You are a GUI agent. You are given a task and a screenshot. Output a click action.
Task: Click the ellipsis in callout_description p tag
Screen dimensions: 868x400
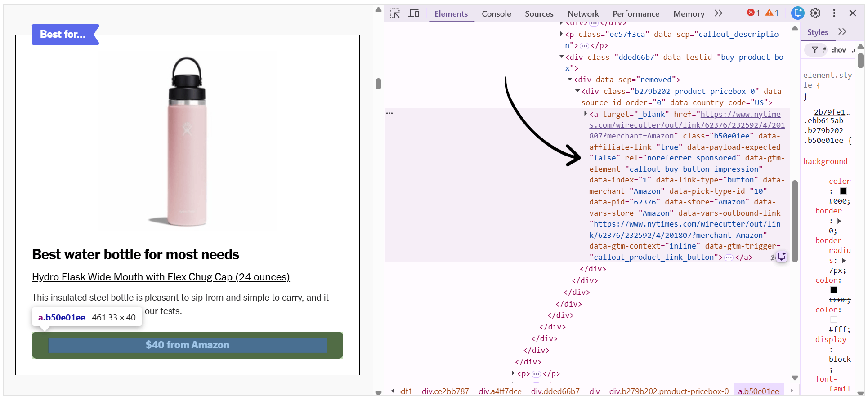point(584,46)
